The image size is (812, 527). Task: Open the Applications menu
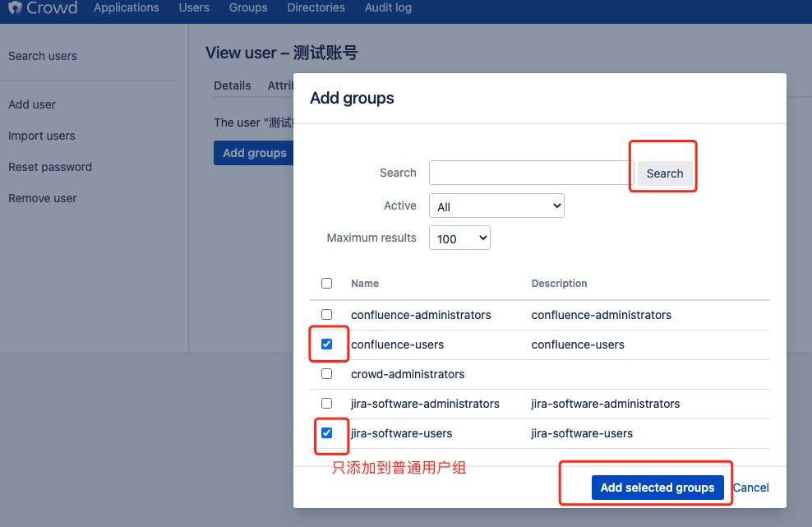pos(127,7)
